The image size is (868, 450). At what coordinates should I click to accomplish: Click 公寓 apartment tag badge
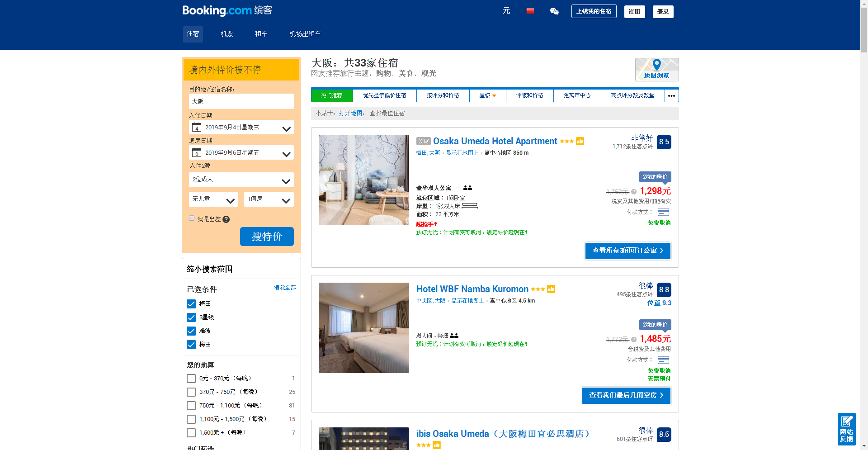[423, 141]
